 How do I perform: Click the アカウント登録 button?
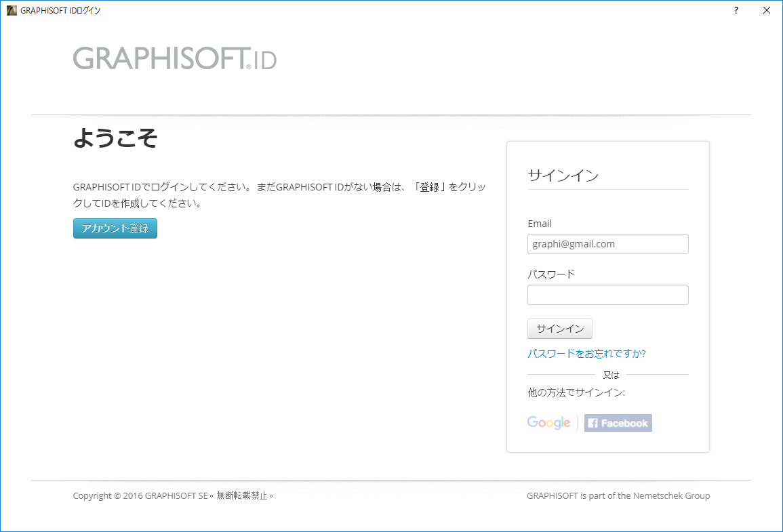pyautogui.click(x=115, y=228)
